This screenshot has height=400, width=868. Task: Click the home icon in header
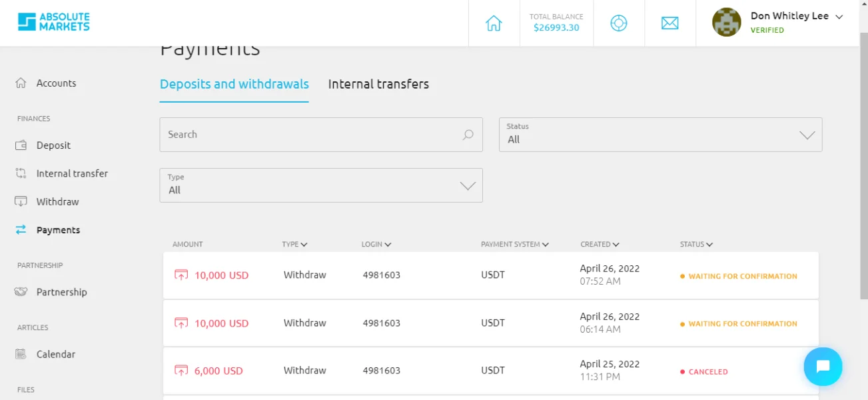click(x=494, y=23)
